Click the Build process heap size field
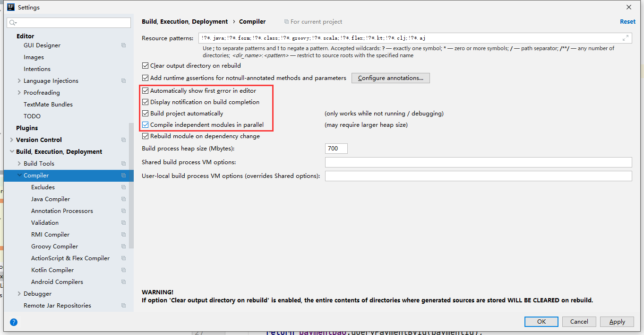 tap(336, 149)
